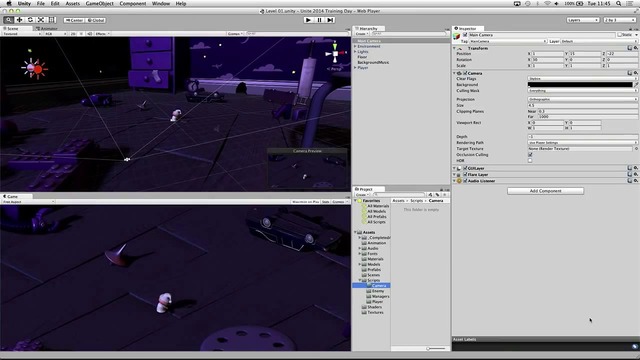Expand Environment in Hierarchy

355,47
